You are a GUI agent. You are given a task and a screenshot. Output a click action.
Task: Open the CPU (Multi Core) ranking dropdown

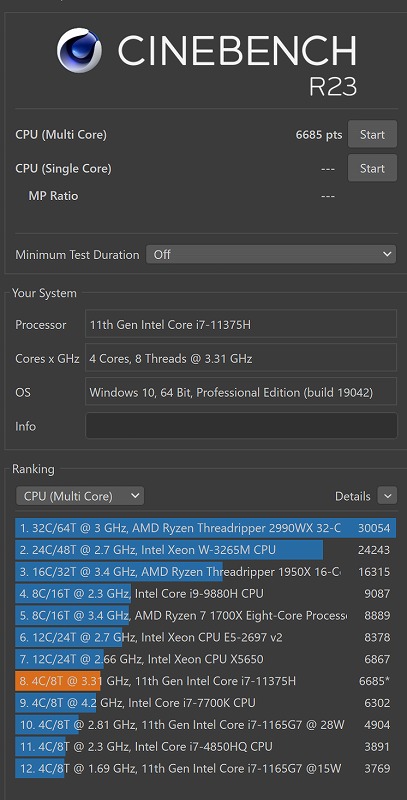click(80, 496)
